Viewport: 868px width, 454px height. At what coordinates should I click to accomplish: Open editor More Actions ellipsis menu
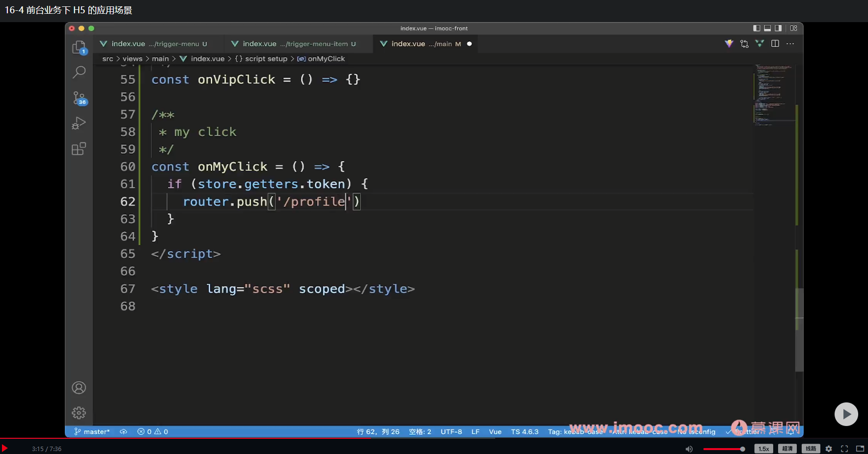(x=790, y=44)
